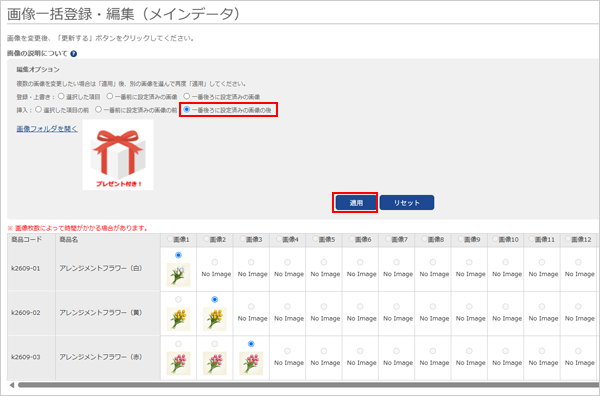
Task: Select 登録・上書き option 一番後ろに設定済みの画像
Action: point(186,96)
